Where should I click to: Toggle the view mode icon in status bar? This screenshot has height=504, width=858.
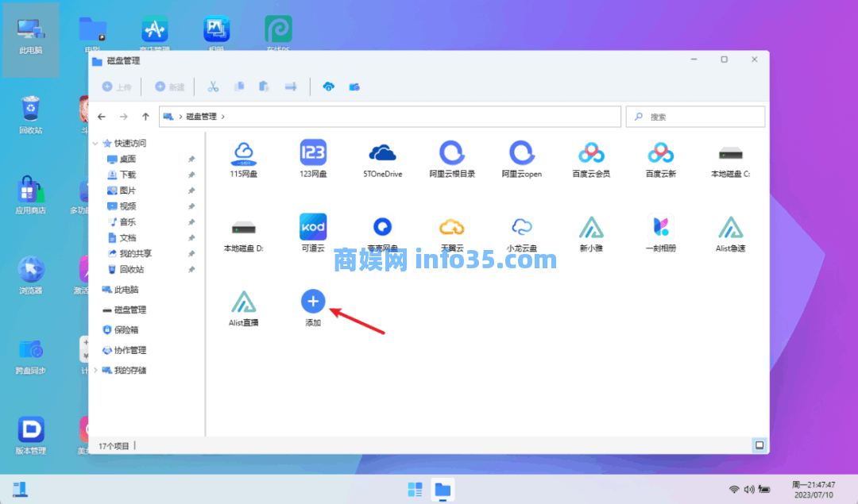[x=759, y=445]
